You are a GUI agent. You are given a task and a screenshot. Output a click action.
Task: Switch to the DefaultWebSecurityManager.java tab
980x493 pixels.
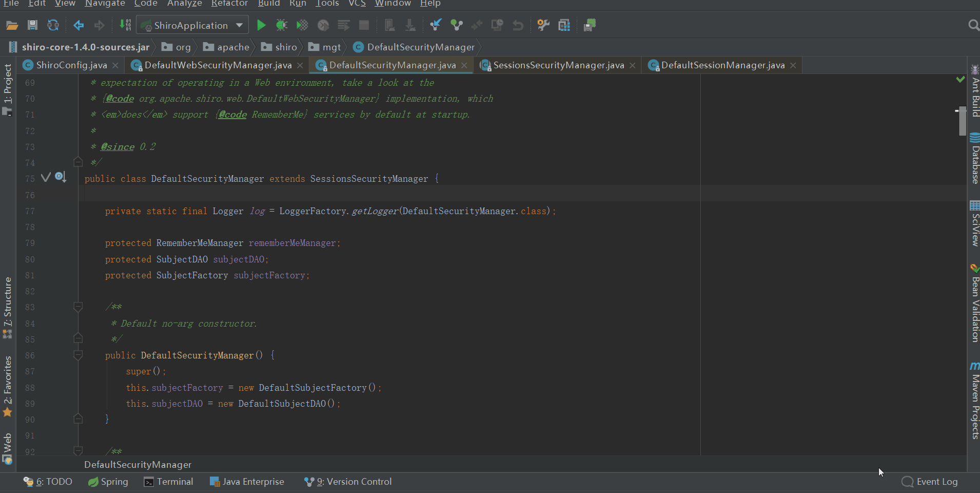[218, 65]
